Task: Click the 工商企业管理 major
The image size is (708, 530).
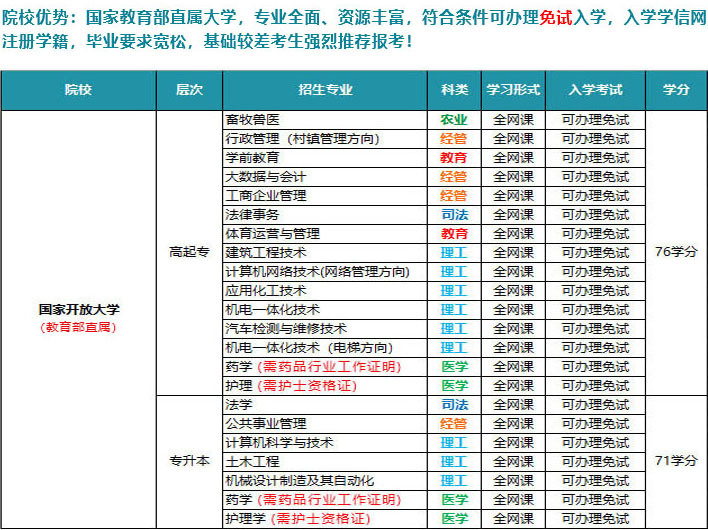Action: pos(266,195)
